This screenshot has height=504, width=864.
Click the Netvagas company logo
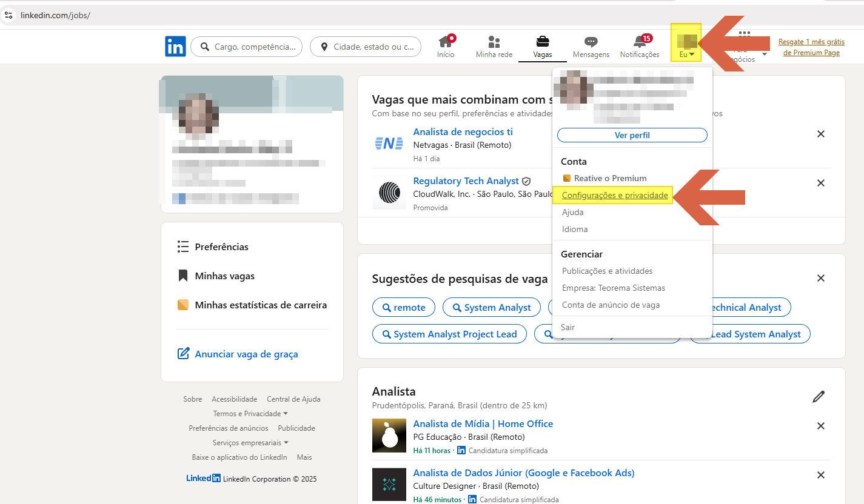click(x=389, y=144)
